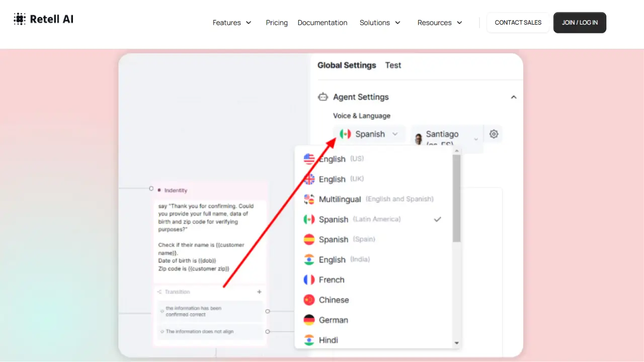644x362 pixels.
Task: Click the Germany flag icon
Action: point(309,320)
